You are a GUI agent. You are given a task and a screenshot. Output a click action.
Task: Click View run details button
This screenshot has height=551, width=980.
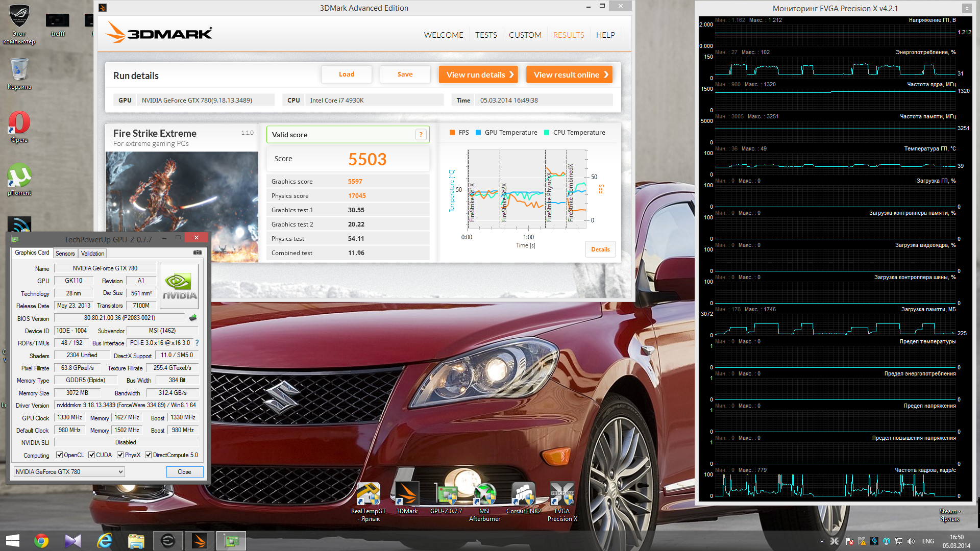pos(478,74)
